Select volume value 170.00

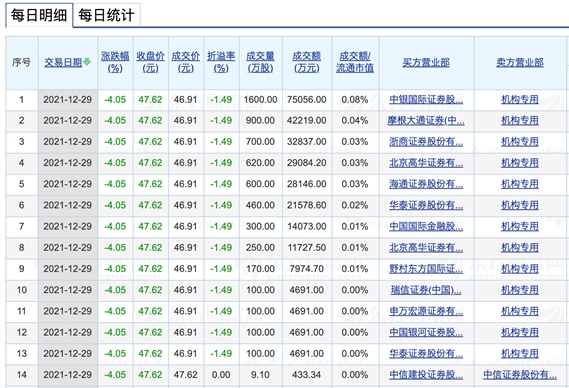click(260, 269)
